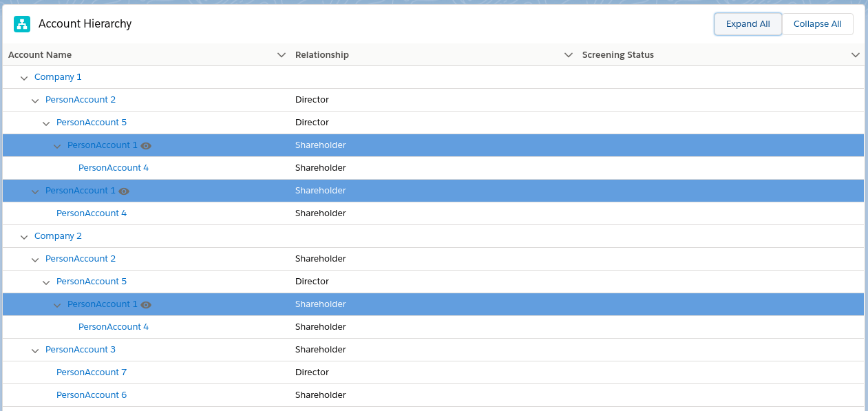
Task: Open the Company 1 account link
Action: click(x=58, y=77)
